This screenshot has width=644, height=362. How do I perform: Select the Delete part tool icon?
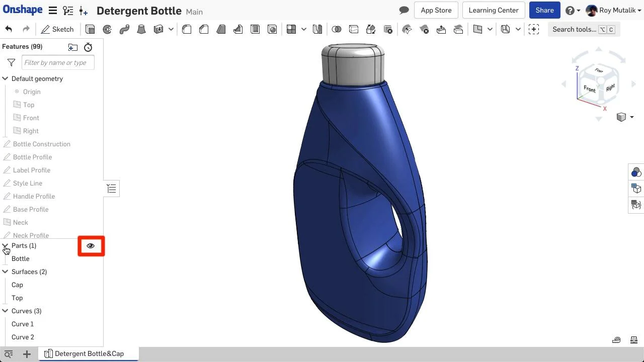coord(388,29)
